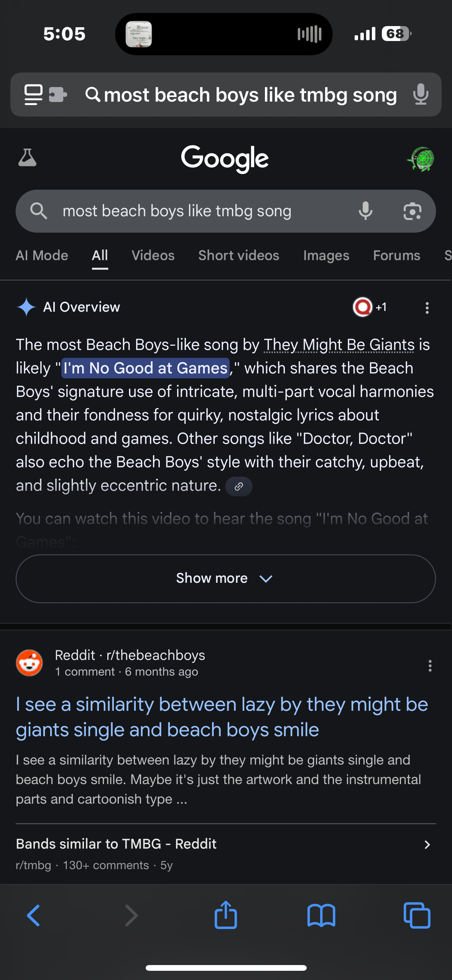Image resolution: width=452 pixels, height=980 pixels.
Task: Go back with Safari back arrow
Action: coord(34,916)
